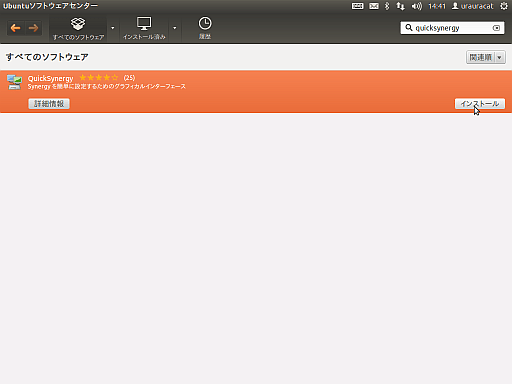Open the keyboard indicator in top panel
The width and height of the screenshot is (512, 384).
(357, 6)
